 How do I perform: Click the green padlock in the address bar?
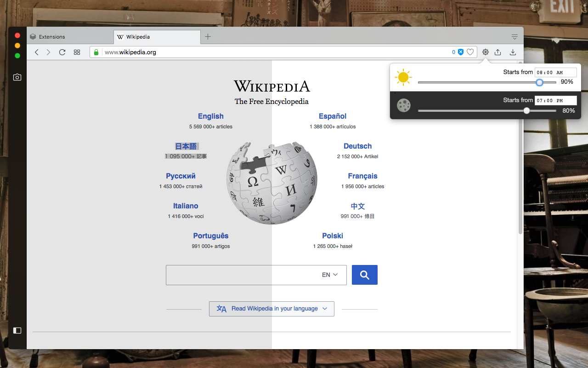96,52
